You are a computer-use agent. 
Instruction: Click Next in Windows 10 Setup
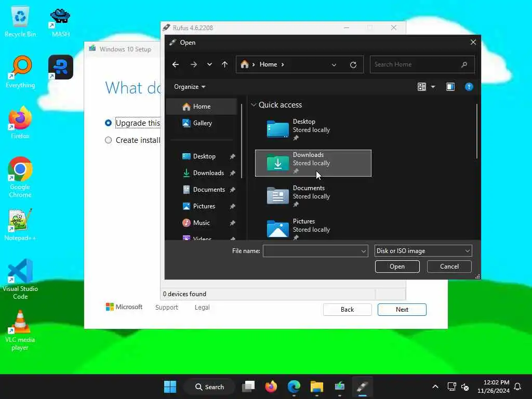pyautogui.click(x=402, y=310)
